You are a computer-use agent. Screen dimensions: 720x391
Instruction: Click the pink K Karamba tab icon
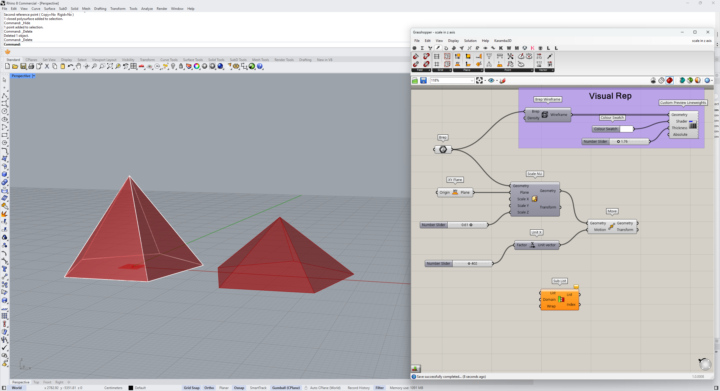[x=533, y=48]
